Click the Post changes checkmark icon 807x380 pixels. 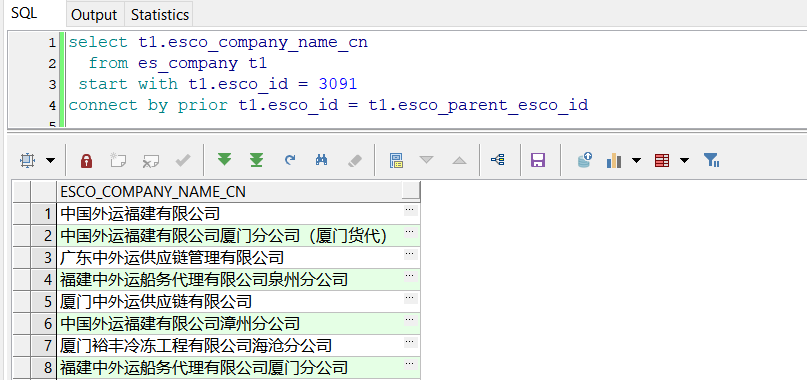183,161
